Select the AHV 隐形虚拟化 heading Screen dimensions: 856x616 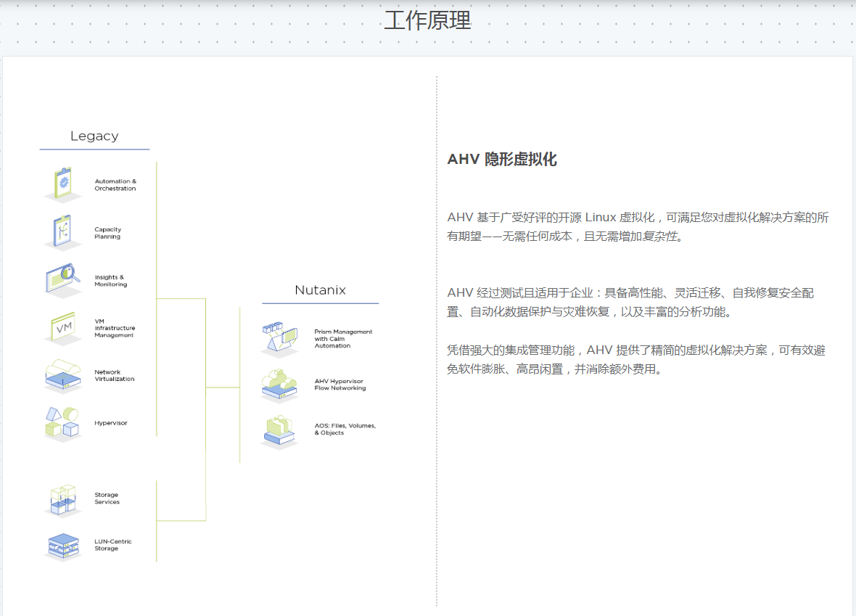point(502,160)
